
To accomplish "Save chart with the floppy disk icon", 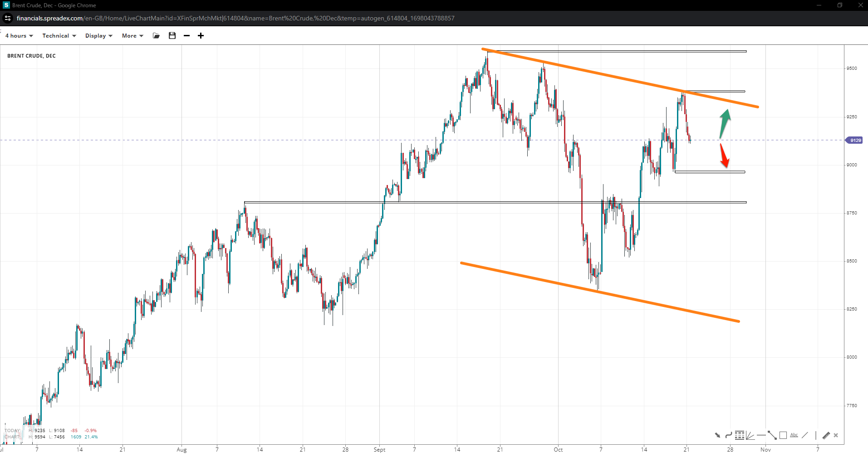I will point(172,36).
